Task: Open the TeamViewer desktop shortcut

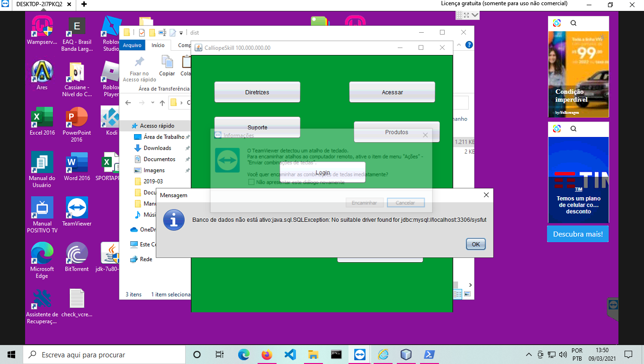Action: pyautogui.click(x=77, y=212)
